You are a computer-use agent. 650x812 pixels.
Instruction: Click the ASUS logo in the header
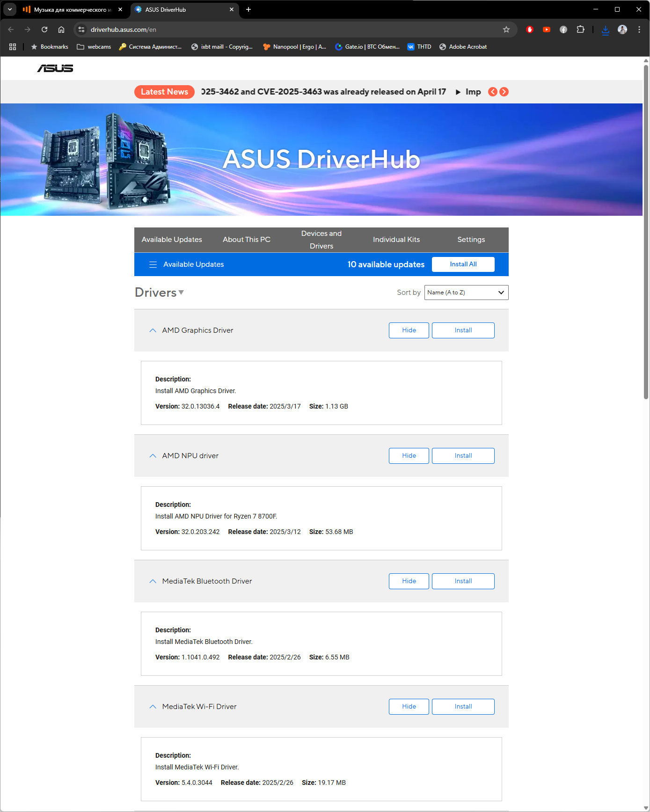coord(55,68)
